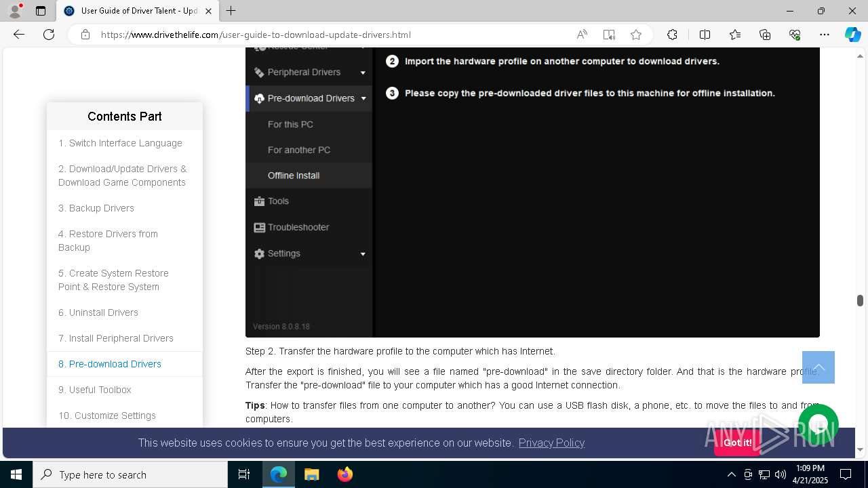Screen dimensions: 868x488
Task: Jump to 8. Pre-download Drivers section
Action: point(110,364)
